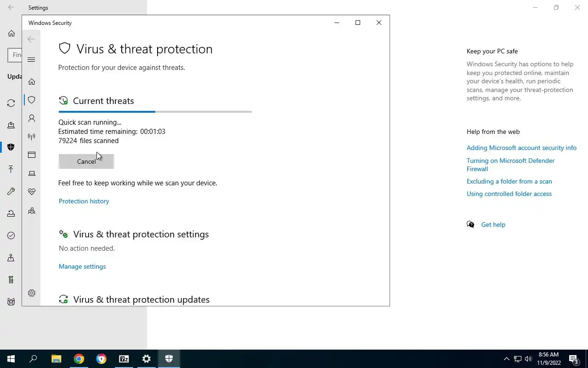
Task: Select Windows Update sync icon in Settings
Action: pos(11,103)
